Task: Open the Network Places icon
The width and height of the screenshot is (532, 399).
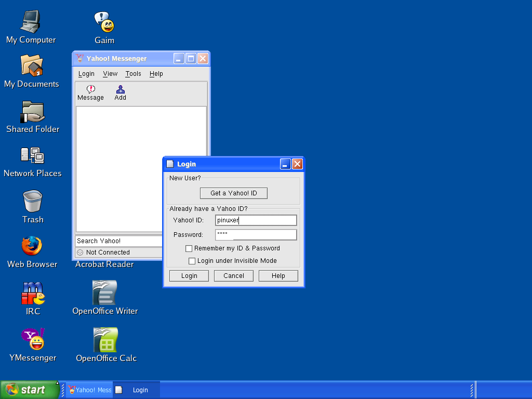Action: click(33, 156)
